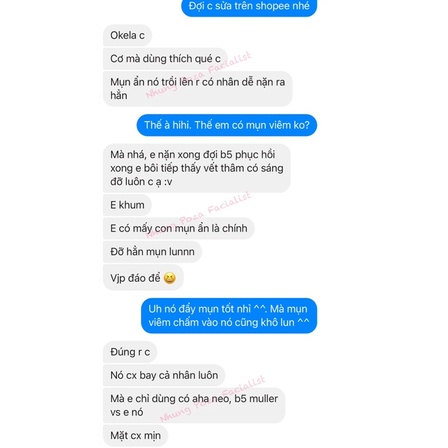448x448 pixels.
Task: Click the bottom Nhung Poza Facialist watermark
Action: tap(213, 399)
